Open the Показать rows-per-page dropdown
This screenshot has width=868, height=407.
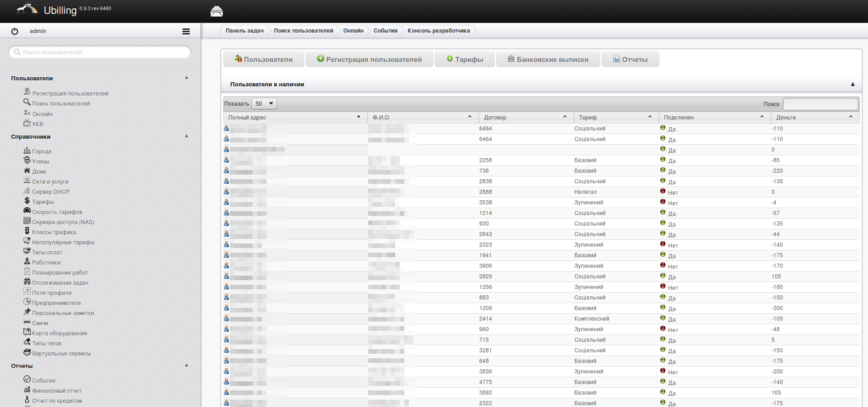[264, 104]
